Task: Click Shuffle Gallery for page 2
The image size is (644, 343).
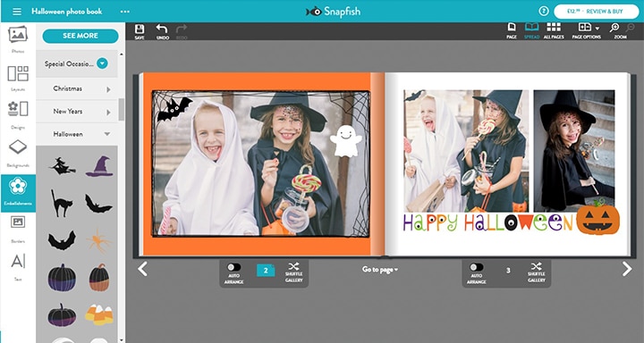Action: (x=293, y=272)
